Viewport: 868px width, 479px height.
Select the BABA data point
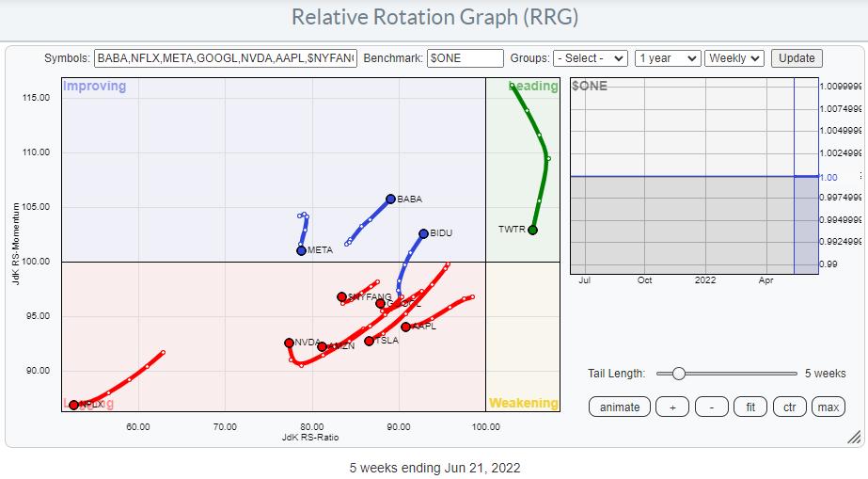point(390,199)
